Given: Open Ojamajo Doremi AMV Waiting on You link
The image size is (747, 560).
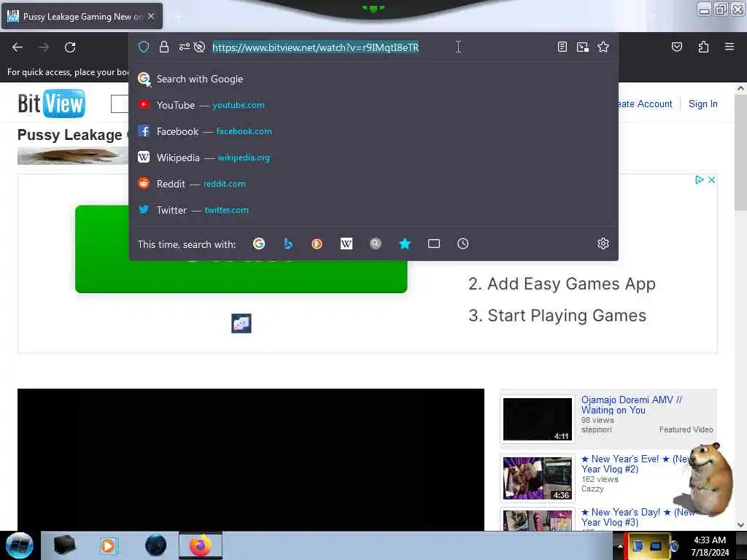Looking at the screenshot, I should [x=631, y=405].
